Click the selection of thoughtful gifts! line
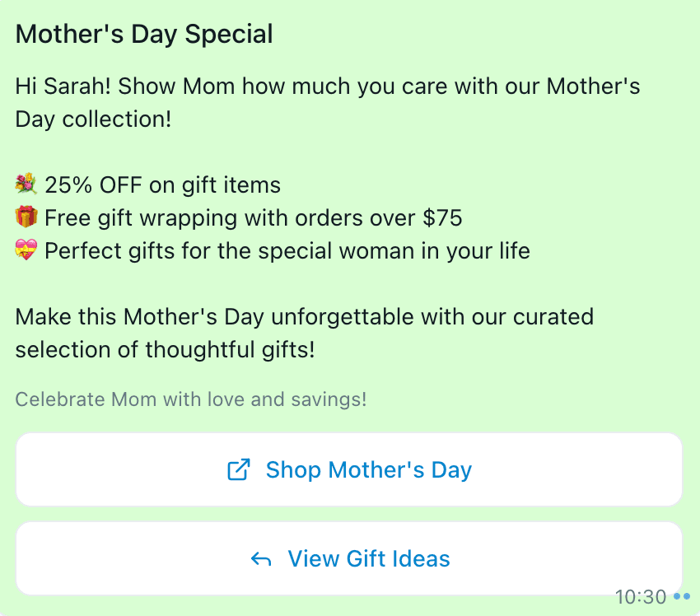The width and height of the screenshot is (700, 616). coord(165,349)
